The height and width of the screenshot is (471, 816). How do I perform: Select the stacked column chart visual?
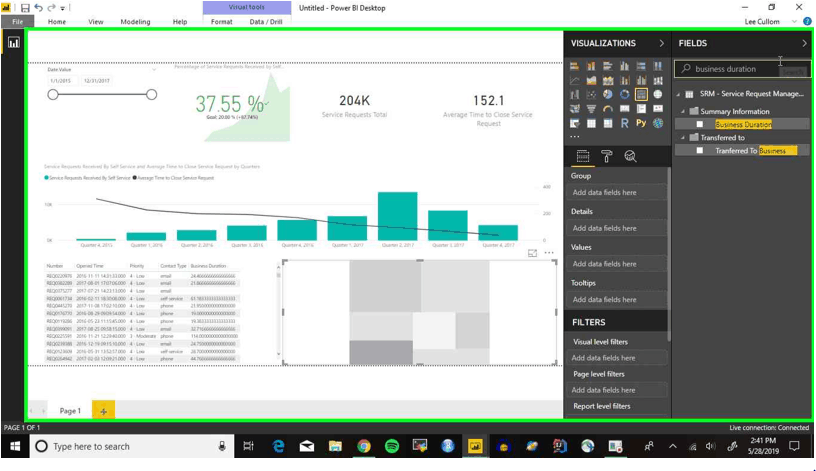point(591,66)
